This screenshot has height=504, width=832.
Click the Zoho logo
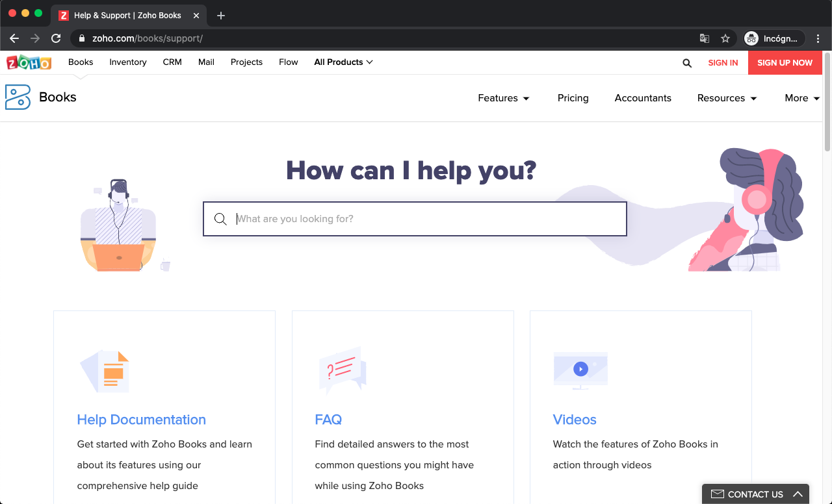pyautogui.click(x=29, y=62)
